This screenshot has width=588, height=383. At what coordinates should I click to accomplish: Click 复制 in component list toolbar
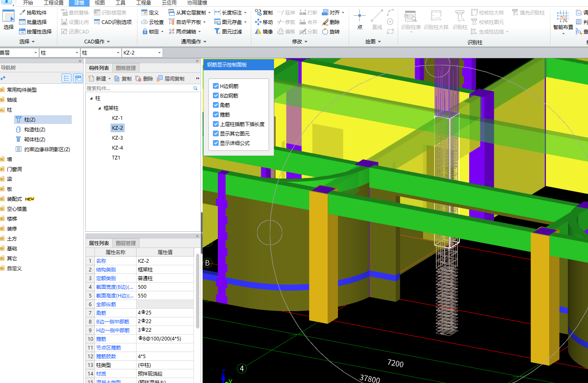123,79
